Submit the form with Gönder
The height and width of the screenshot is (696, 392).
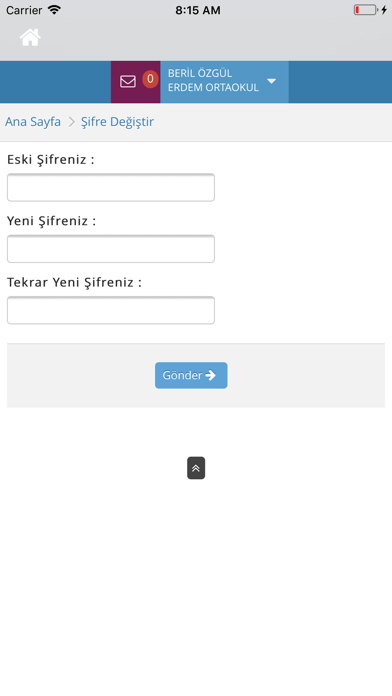(191, 375)
